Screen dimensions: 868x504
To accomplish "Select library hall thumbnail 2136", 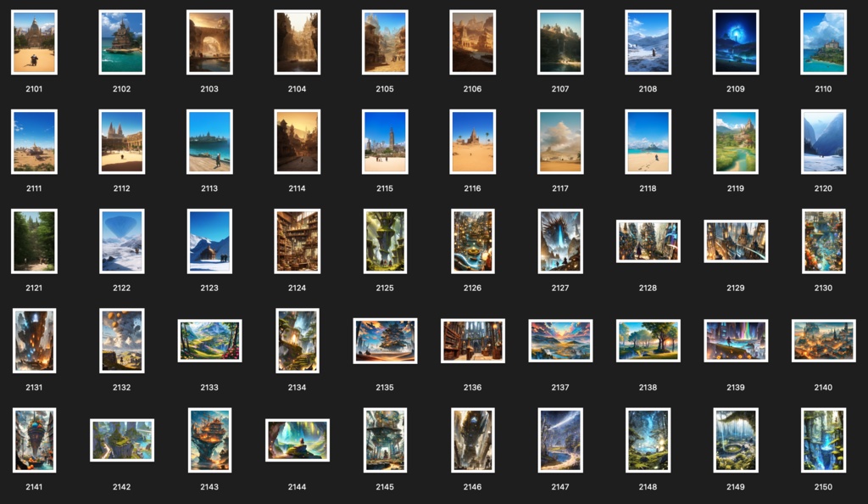I will [473, 340].
